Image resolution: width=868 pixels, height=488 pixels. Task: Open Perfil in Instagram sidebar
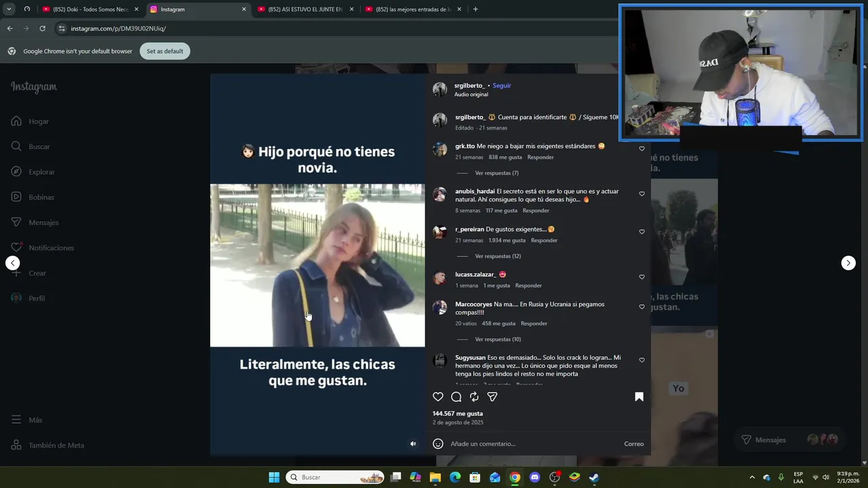coord(28,298)
